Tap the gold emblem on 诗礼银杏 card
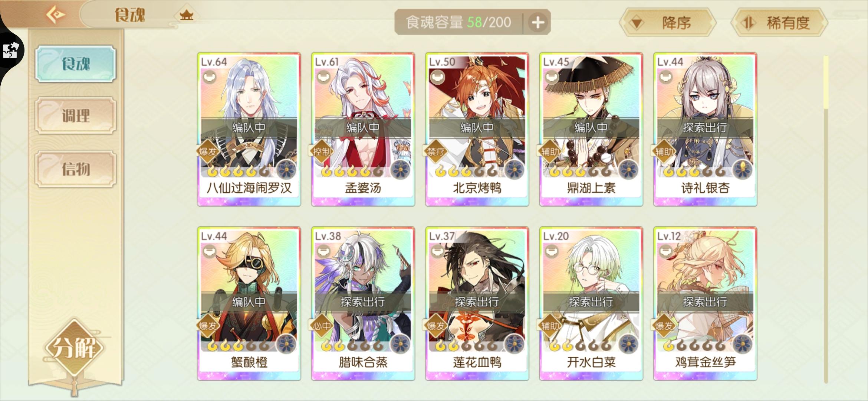 pyautogui.click(x=743, y=170)
